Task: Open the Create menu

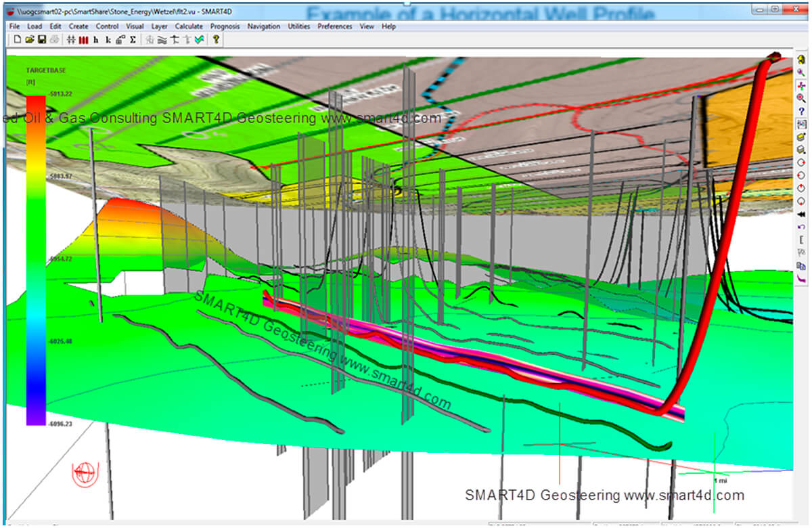Action: (78, 26)
